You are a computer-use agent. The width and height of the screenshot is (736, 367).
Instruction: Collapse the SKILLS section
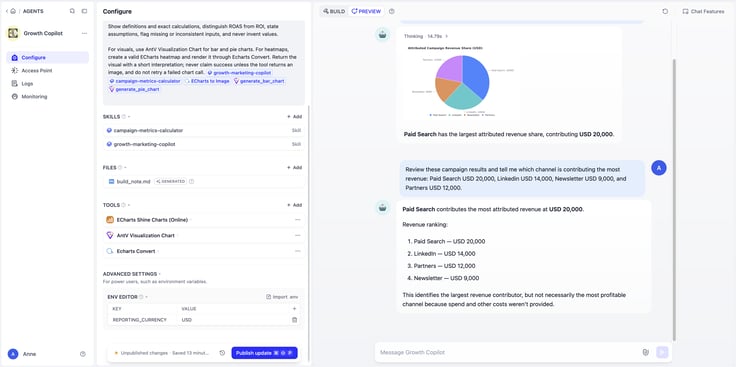tap(129, 117)
